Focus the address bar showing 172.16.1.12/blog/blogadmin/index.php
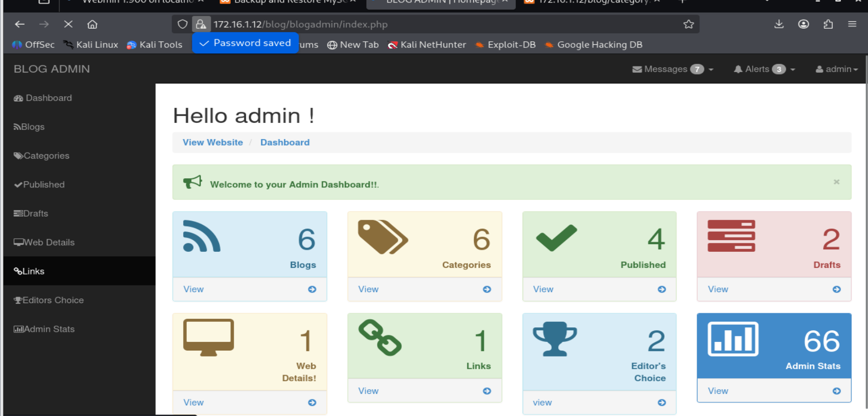The height and width of the screenshot is (416, 868). pyautogui.click(x=436, y=24)
